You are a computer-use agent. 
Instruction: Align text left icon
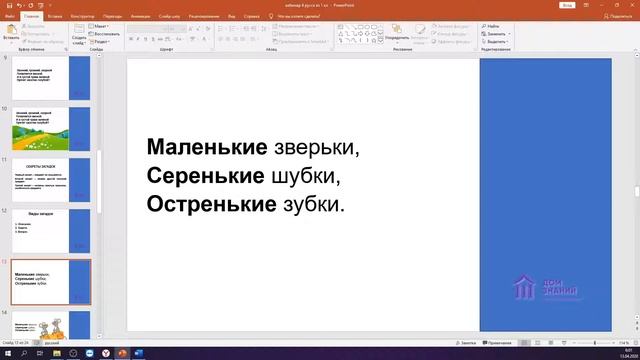(x=220, y=39)
